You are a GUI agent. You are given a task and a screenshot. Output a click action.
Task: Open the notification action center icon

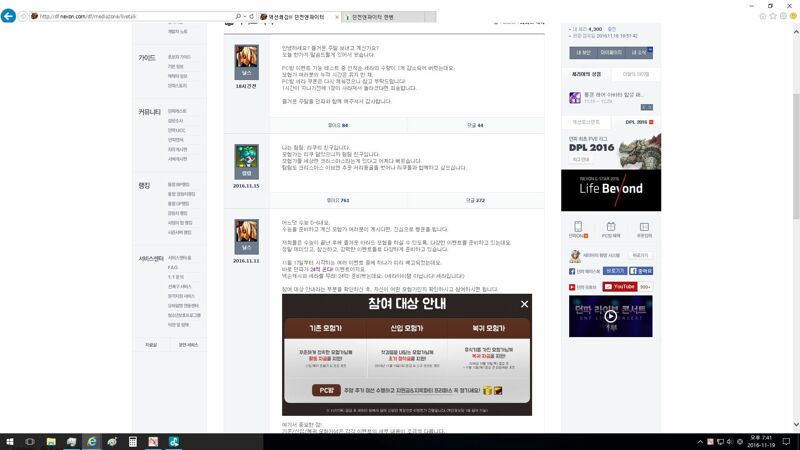tap(786, 442)
